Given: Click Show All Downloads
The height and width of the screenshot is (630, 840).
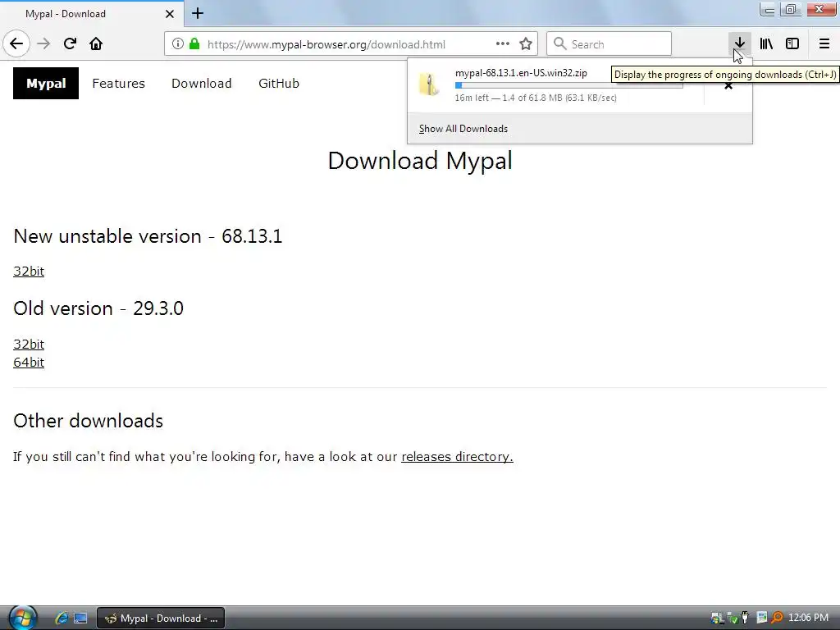Looking at the screenshot, I should [x=463, y=129].
